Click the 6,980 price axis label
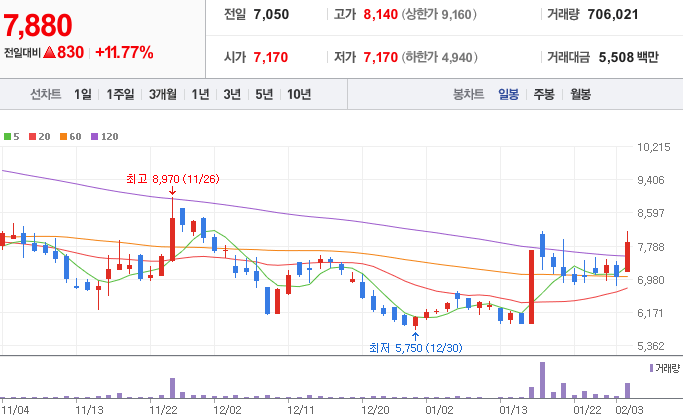The width and height of the screenshot is (683, 419). click(x=651, y=280)
